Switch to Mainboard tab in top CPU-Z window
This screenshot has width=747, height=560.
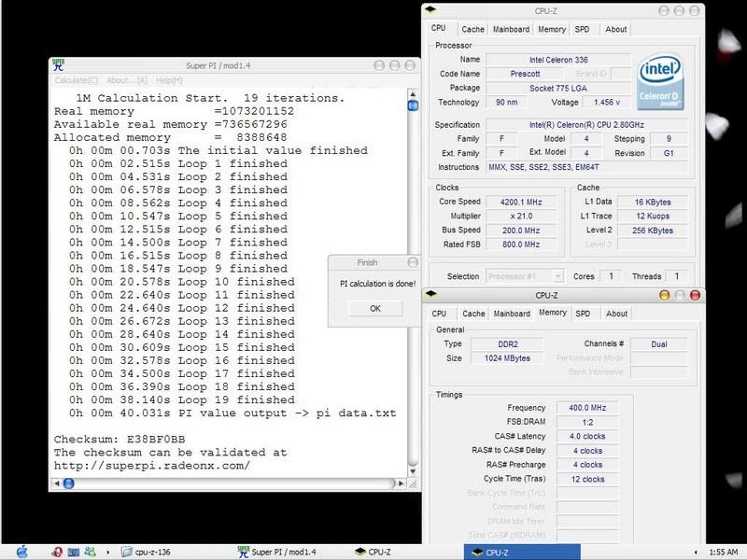[512, 29]
